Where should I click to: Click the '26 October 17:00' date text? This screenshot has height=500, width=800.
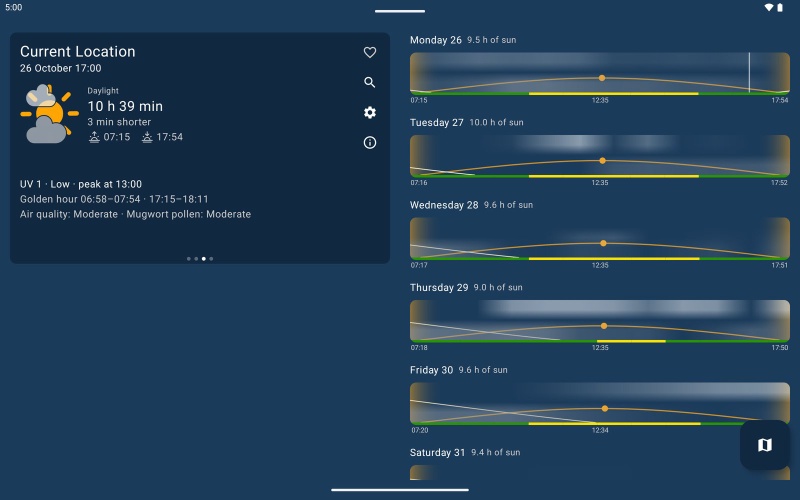[61, 68]
